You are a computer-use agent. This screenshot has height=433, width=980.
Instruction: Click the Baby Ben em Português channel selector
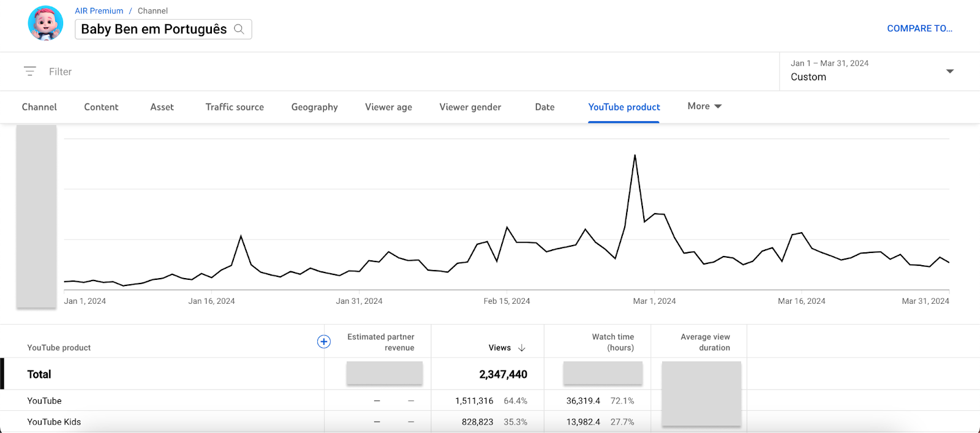pos(163,29)
